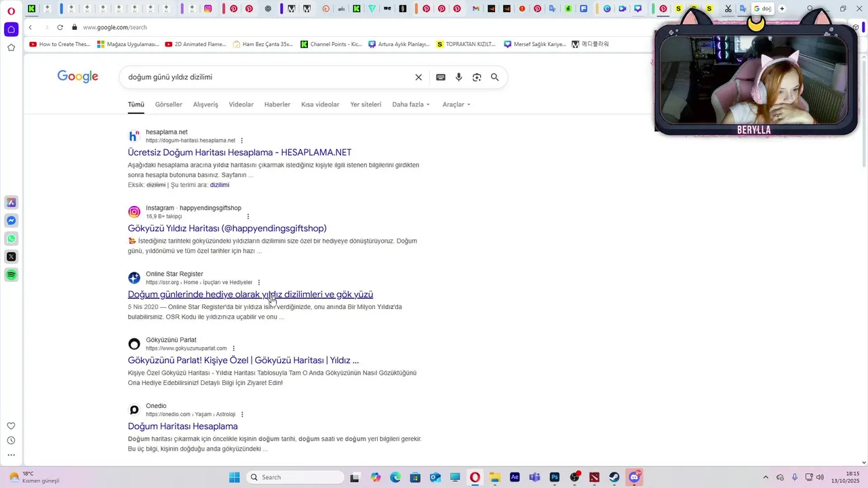
Task: Open Dota 2 from the taskbar
Action: (595, 477)
